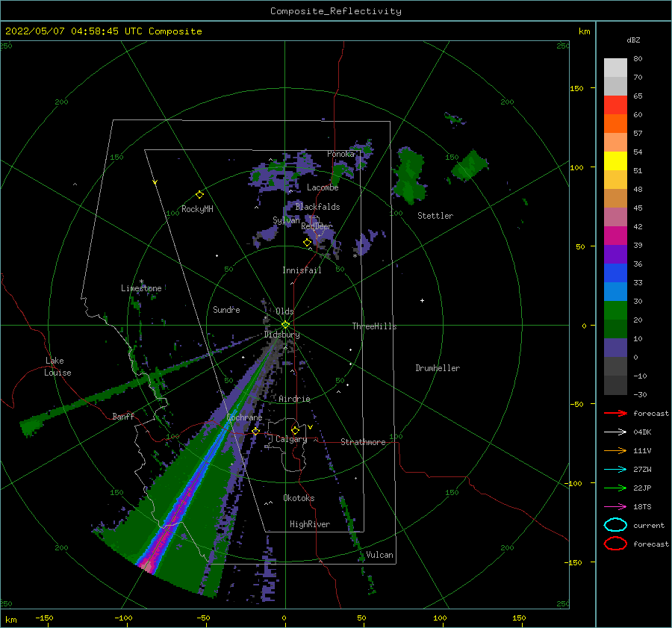Image resolution: width=672 pixels, height=628 pixels.
Task: Click the Ponoka map label
Action: tap(340, 154)
